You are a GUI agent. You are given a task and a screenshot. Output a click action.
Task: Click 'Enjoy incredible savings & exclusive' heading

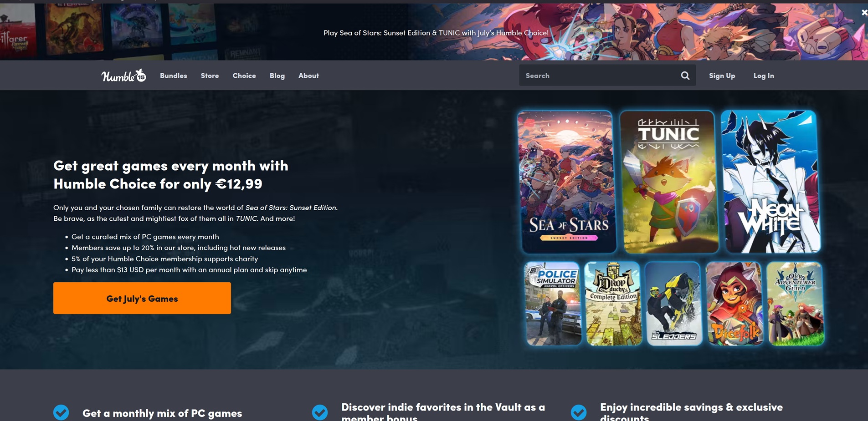pyautogui.click(x=691, y=412)
